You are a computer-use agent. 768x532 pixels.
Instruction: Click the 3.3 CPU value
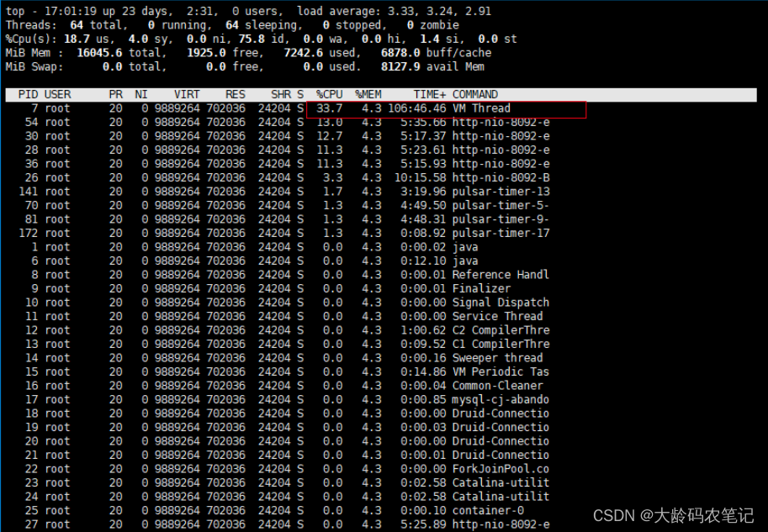point(332,177)
